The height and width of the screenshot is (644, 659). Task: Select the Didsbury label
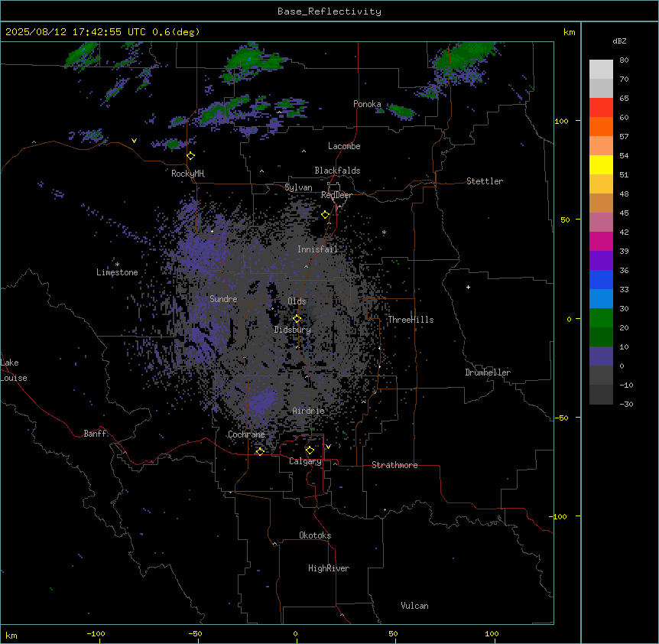292,330
